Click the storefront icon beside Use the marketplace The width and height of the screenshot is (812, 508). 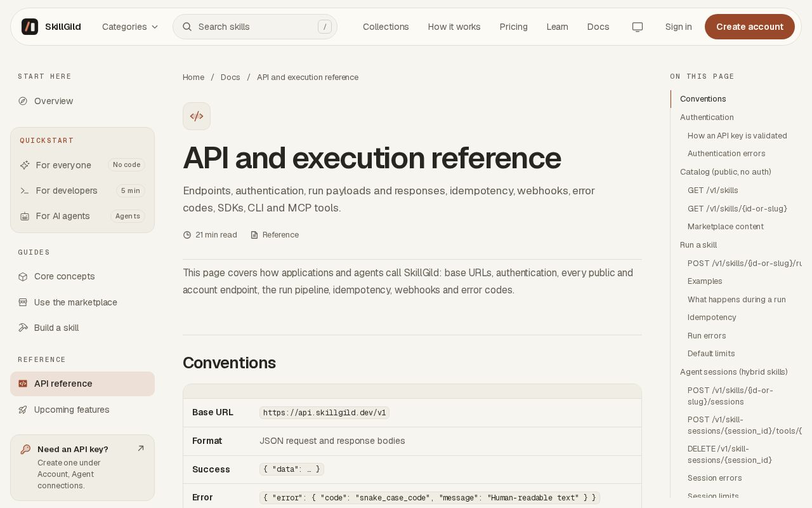[x=23, y=302]
